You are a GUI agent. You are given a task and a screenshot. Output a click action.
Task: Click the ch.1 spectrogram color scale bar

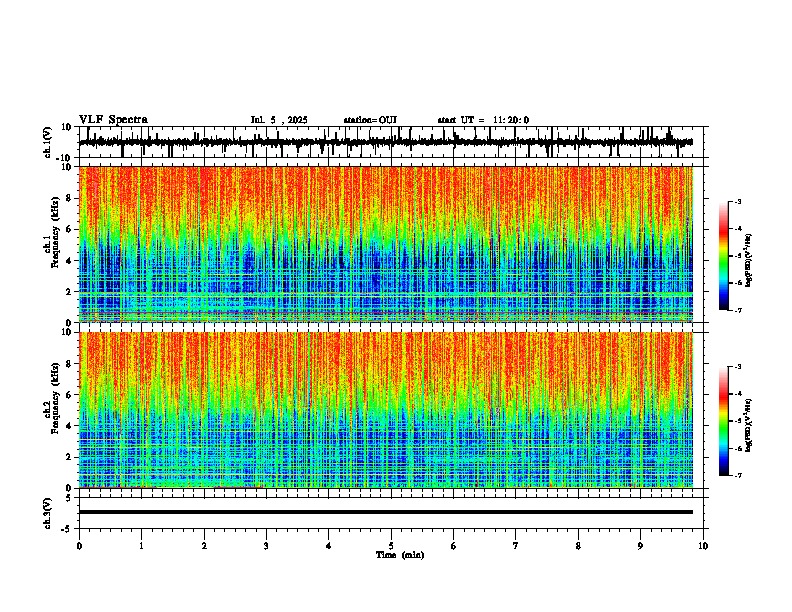[x=723, y=256]
